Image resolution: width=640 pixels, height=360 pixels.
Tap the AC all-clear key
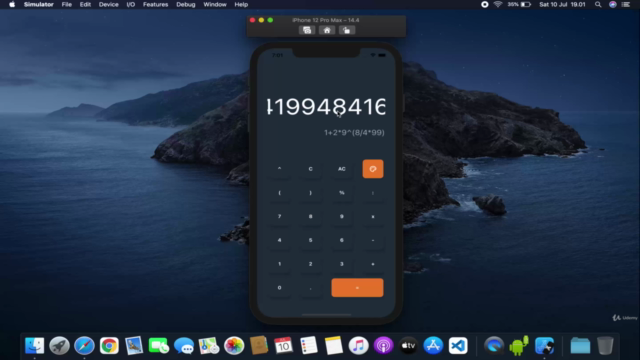pos(342,169)
